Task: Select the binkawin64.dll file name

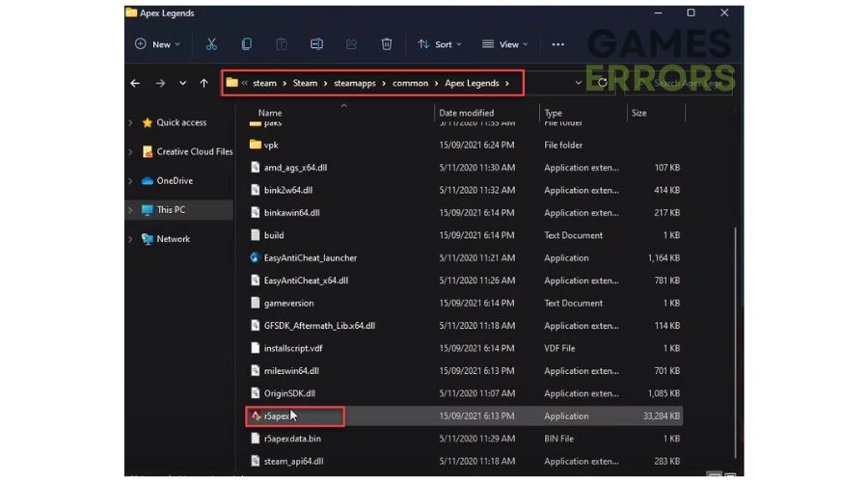Action: coord(291,212)
